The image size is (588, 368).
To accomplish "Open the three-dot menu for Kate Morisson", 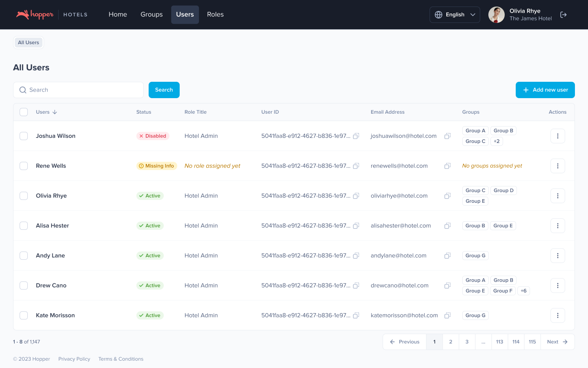I will coord(557,315).
